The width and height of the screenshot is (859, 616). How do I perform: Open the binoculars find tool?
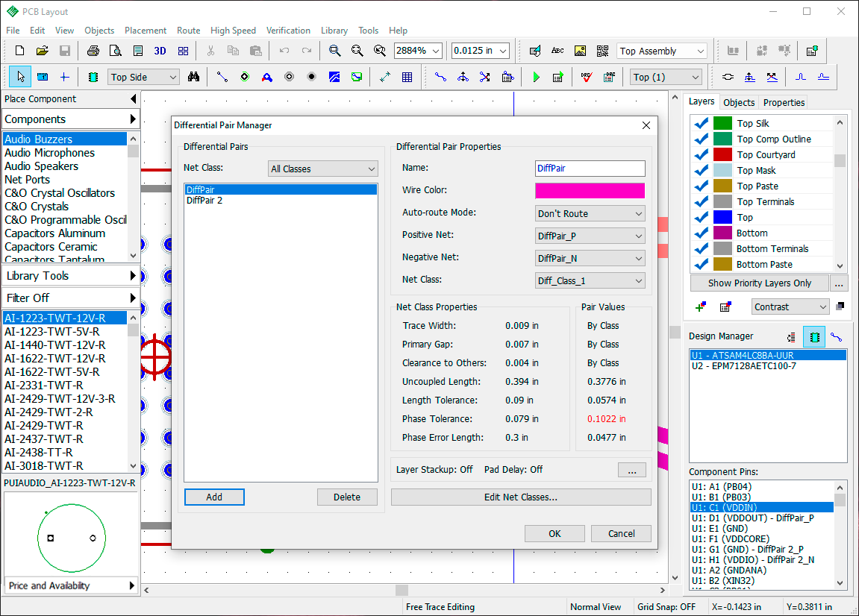click(x=193, y=78)
